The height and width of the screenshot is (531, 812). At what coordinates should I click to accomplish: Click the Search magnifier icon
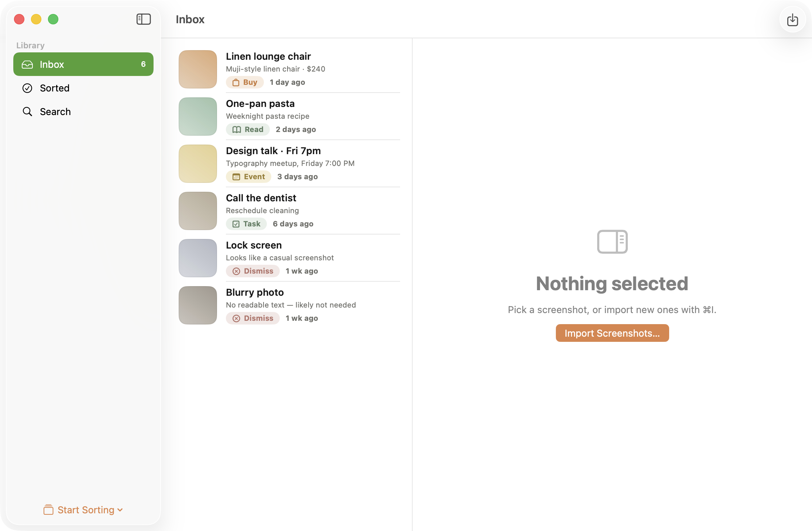(x=27, y=112)
